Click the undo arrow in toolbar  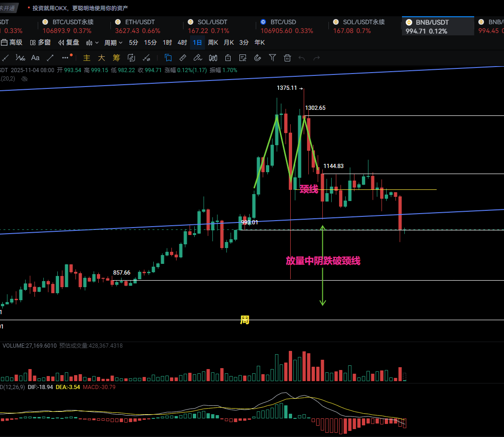[x=301, y=58]
